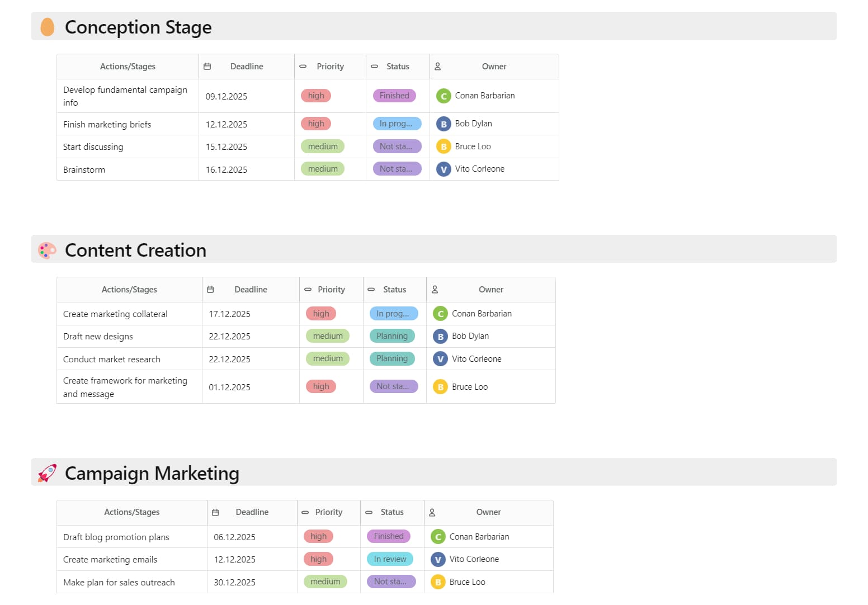Click the Content Creation section title
This screenshot has width=868, height=605.
[135, 250]
